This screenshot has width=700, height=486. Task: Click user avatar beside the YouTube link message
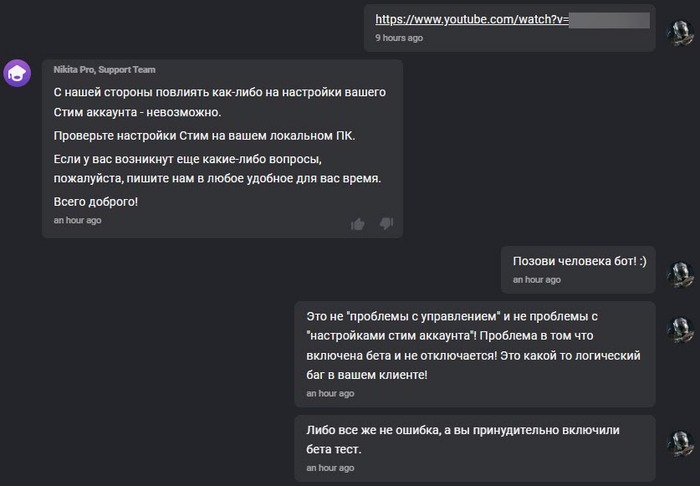680,32
